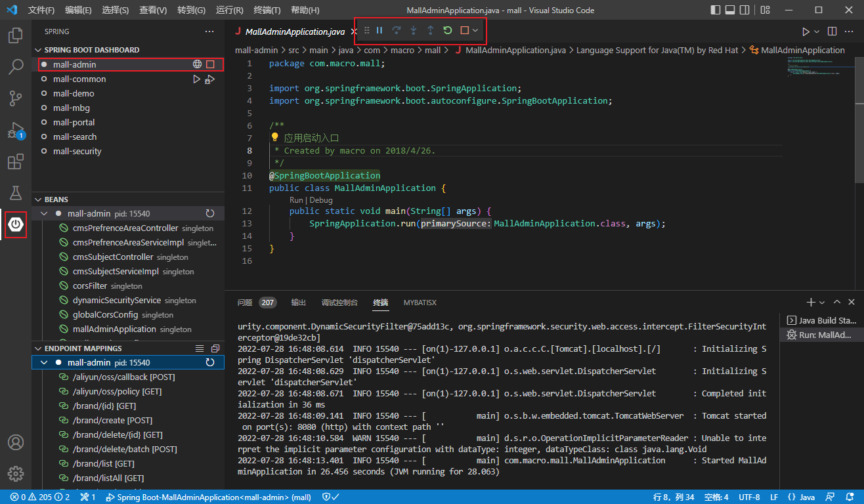Open the 文件(F) menu
Screen dimensions: 864x504
42,10
